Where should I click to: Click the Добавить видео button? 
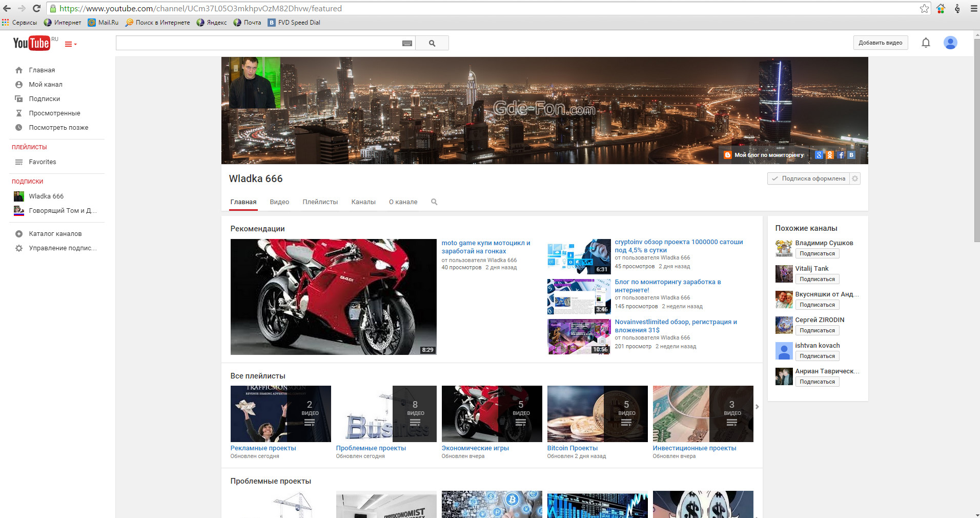click(x=880, y=43)
